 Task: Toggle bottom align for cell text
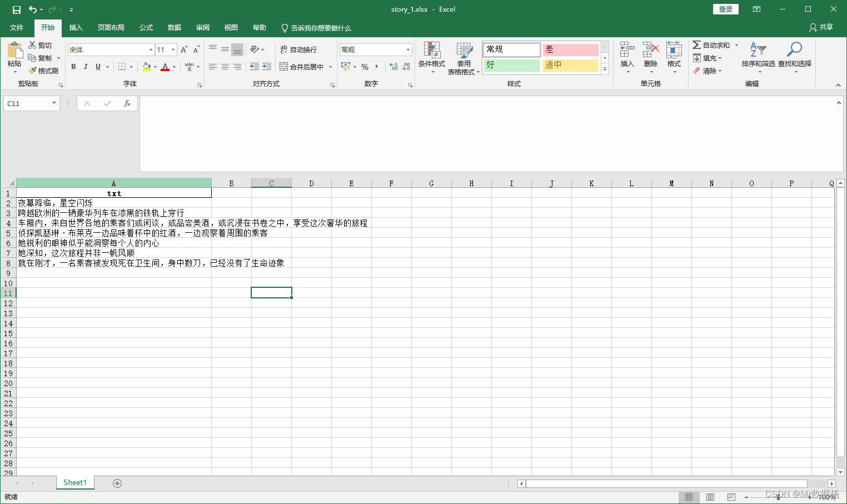pos(237,49)
